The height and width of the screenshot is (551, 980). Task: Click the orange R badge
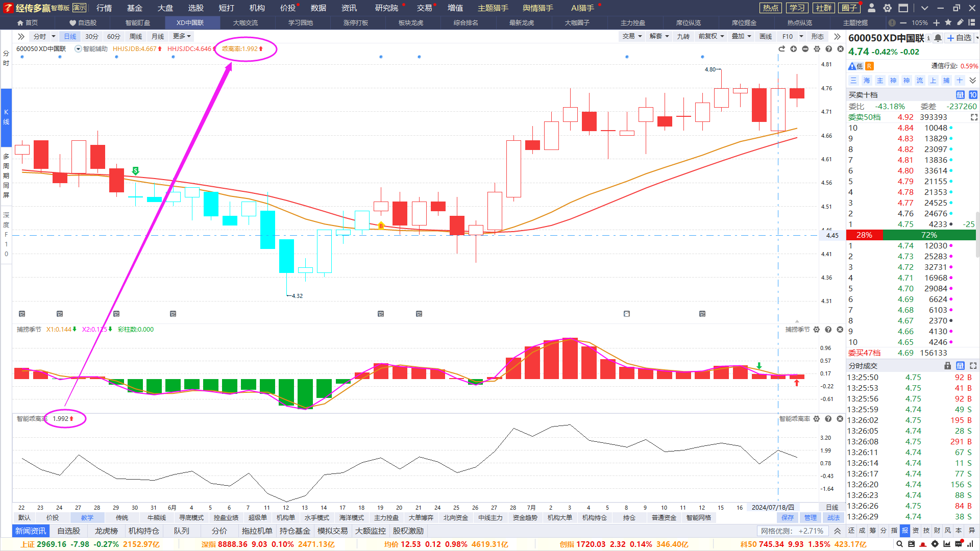point(869,66)
